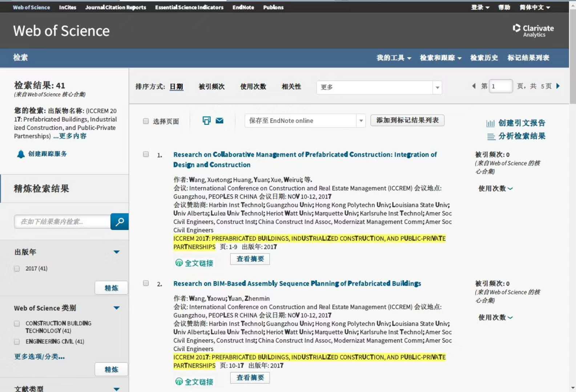Screen dimensions: 576x392
Task: Expand the 文献类型 section arrow
Action: pos(116,389)
